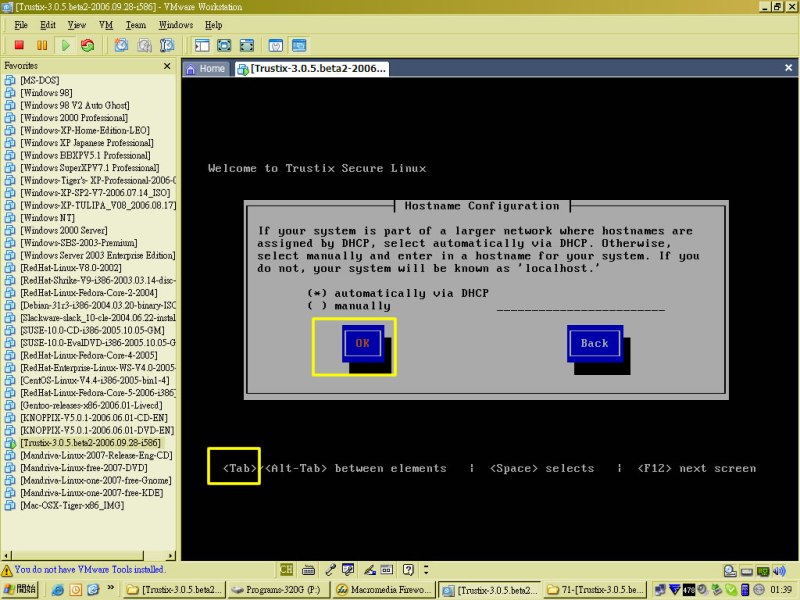Select [RedHat-Linux-V8.0-2002] favorite
800x600 pixels.
pyautogui.click(x=71, y=267)
